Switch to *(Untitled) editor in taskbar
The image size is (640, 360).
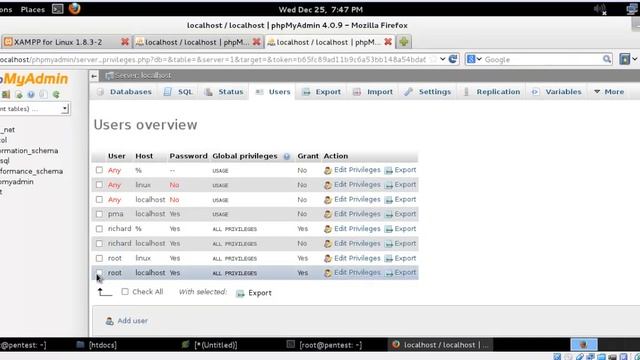click(209, 345)
